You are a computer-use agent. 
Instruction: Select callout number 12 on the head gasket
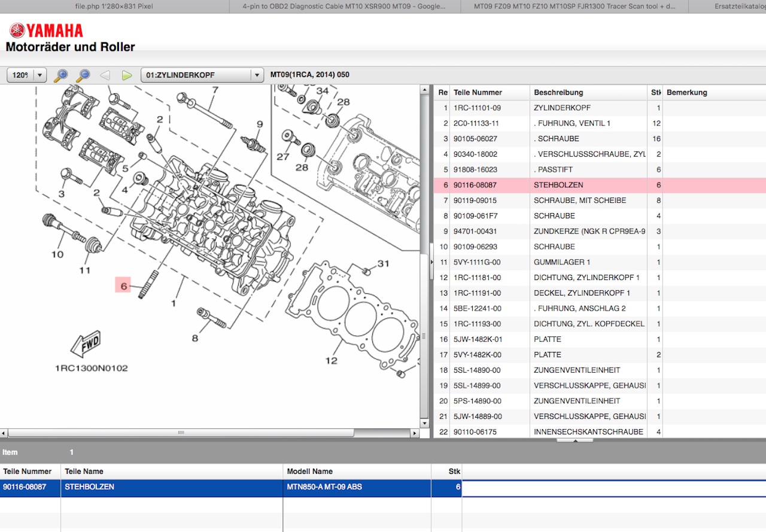[331, 360]
